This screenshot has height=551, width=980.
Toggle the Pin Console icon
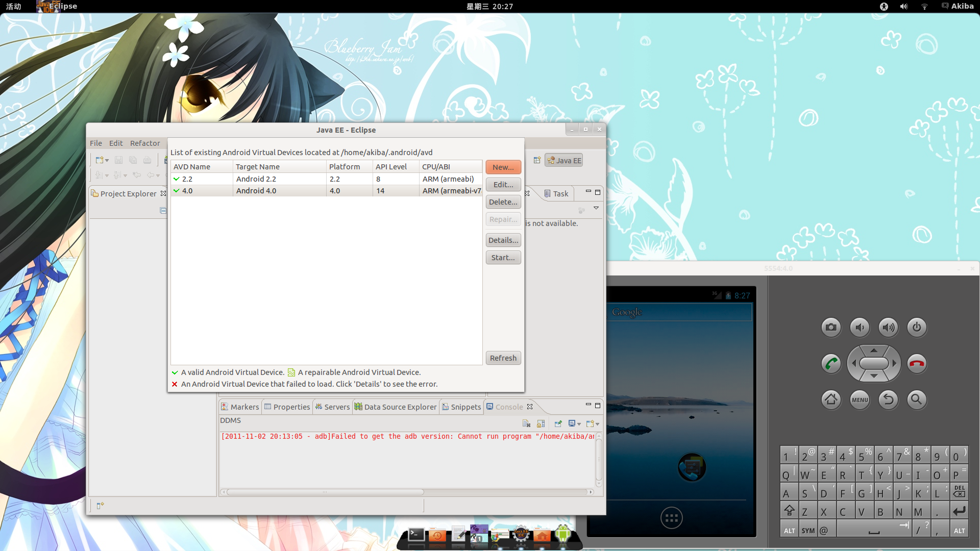(558, 423)
